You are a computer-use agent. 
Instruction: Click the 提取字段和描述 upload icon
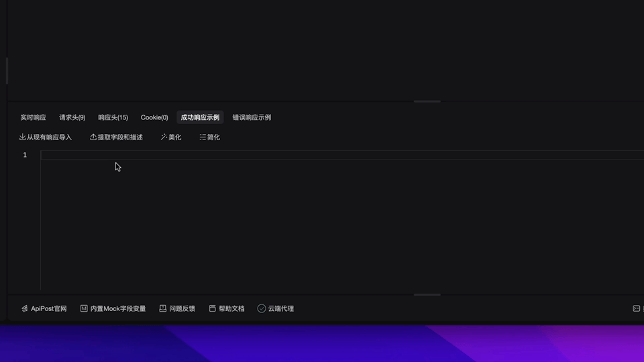pyautogui.click(x=93, y=137)
